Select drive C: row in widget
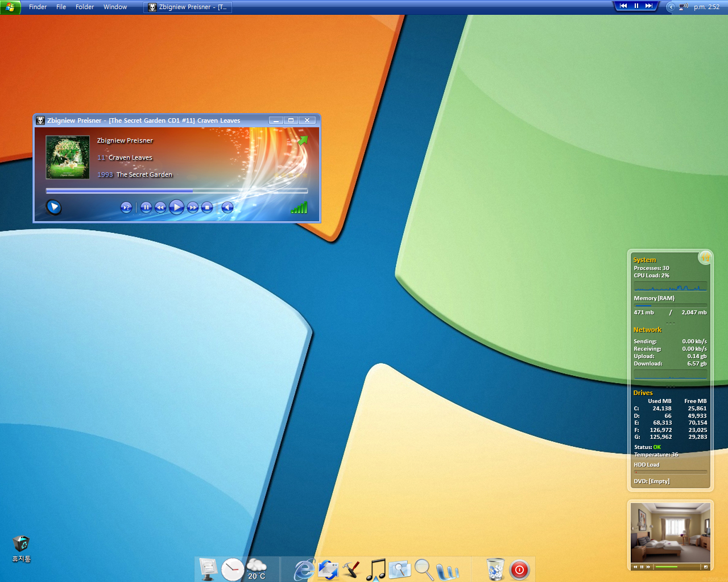 tap(670, 409)
